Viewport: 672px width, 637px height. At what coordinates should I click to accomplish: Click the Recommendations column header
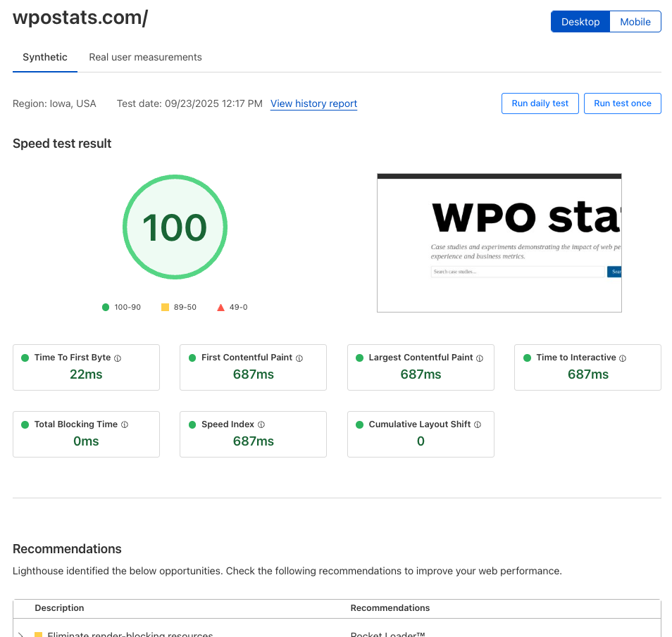tap(390, 608)
